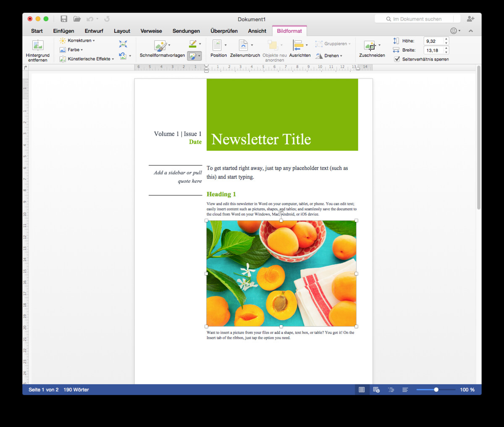The image size is (504, 427).
Task: Select the Bildformat tab
Action: coord(289,31)
